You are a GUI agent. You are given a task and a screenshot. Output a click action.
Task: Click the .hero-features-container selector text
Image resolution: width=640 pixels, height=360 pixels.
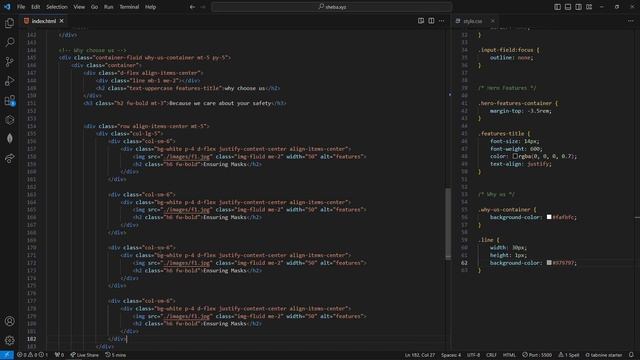pos(515,103)
